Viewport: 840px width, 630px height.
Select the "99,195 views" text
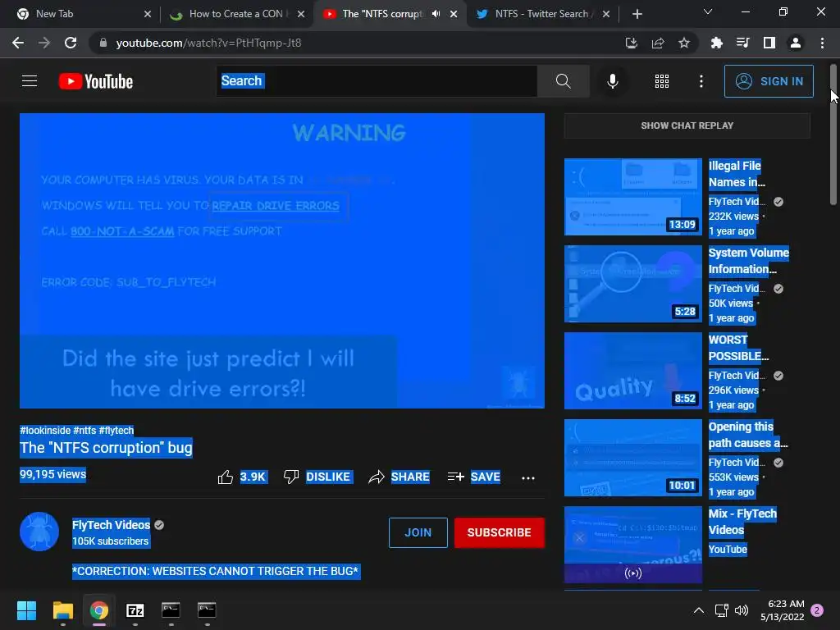53,474
